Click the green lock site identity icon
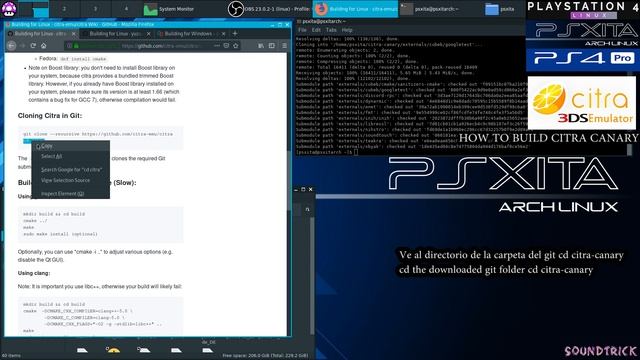 (x=76, y=46)
